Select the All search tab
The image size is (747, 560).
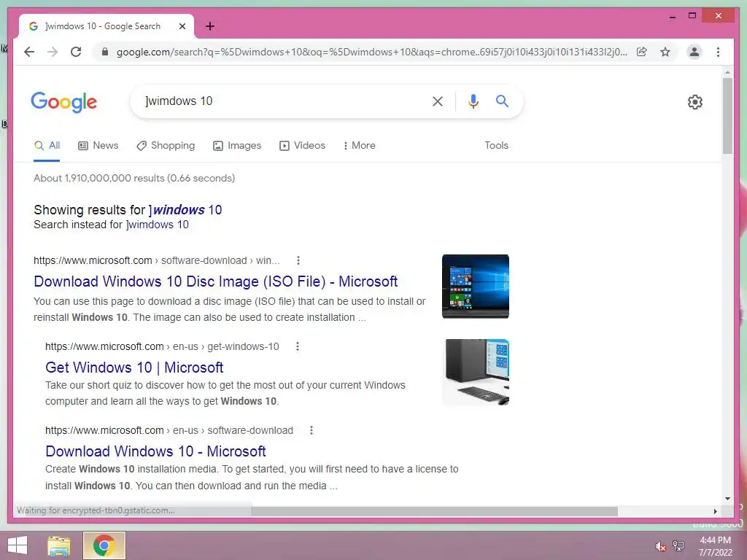[47, 146]
